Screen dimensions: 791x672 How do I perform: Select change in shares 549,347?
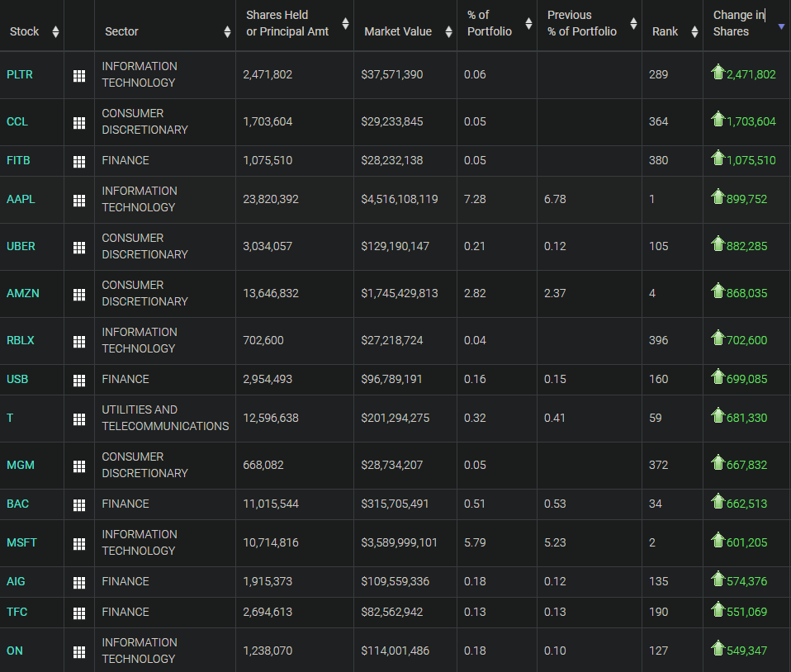(x=746, y=651)
